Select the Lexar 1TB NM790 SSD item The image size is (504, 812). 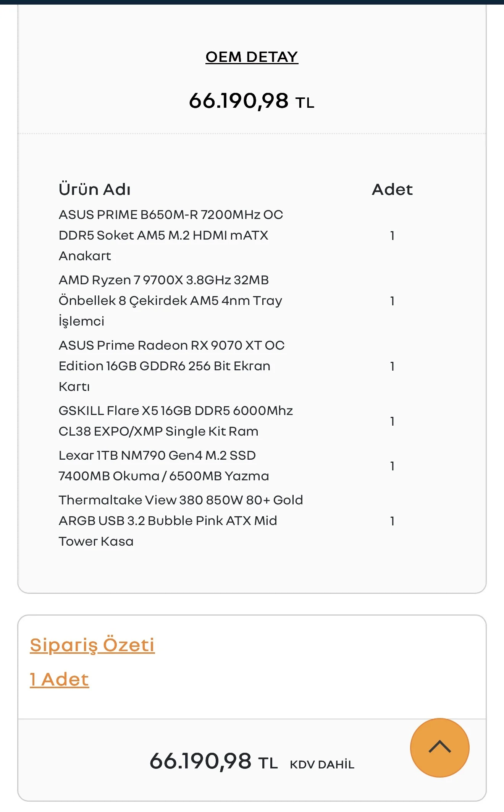pyautogui.click(x=164, y=465)
